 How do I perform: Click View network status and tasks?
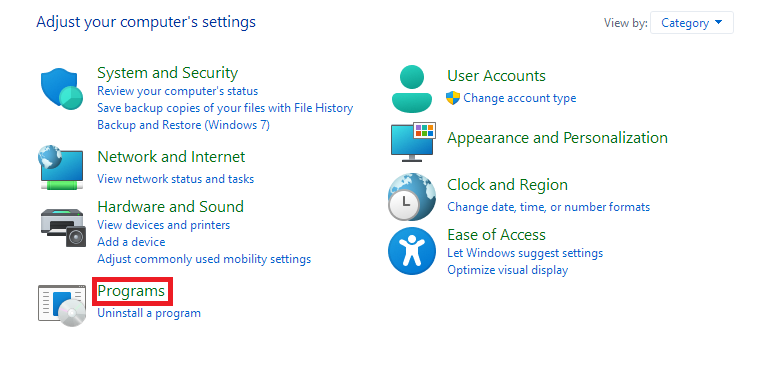pos(176,179)
